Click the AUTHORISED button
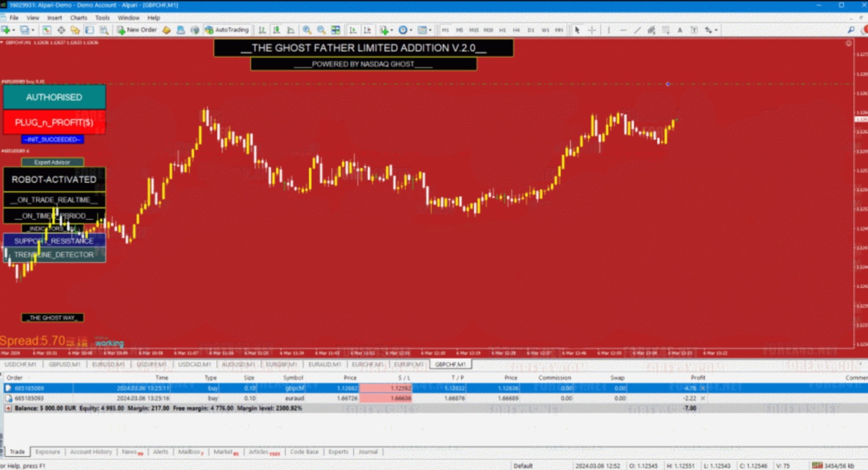 tap(54, 97)
